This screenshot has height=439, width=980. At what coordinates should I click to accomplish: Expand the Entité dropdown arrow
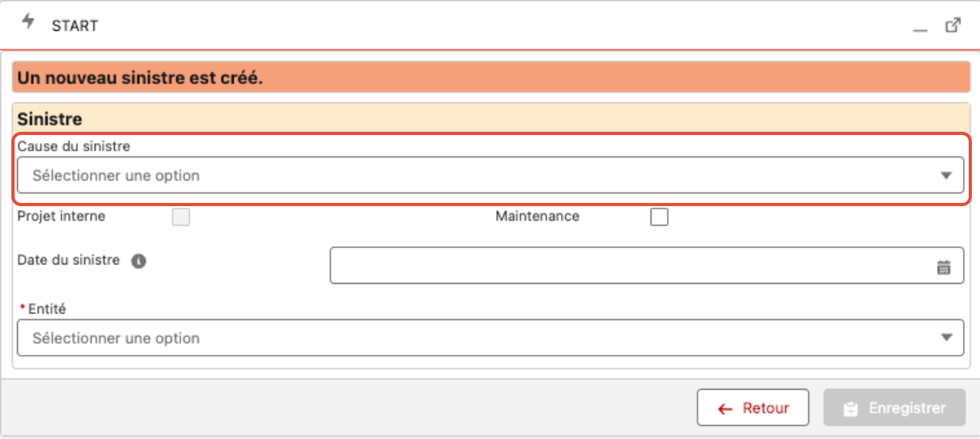946,338
